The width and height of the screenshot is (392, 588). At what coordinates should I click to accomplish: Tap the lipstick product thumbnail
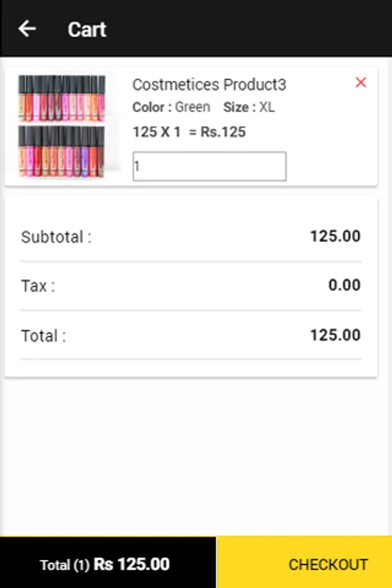[x=62, y=126]
